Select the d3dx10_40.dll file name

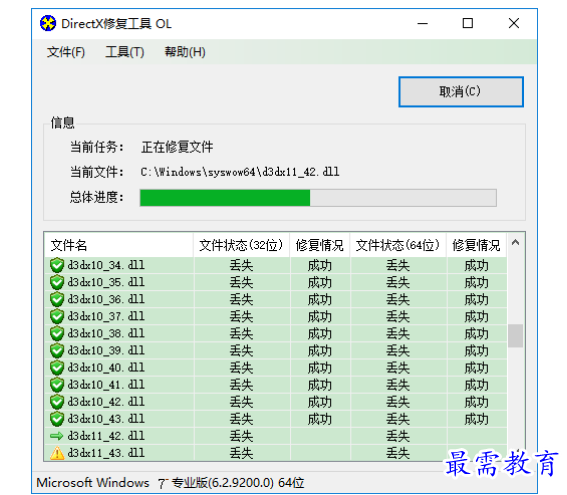click(x=106, y=368)
